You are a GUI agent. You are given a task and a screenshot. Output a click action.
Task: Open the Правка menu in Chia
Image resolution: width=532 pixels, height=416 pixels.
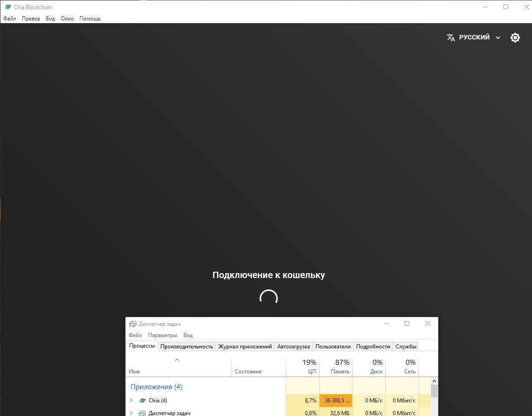pyautogui.click(x=30, y=18)
